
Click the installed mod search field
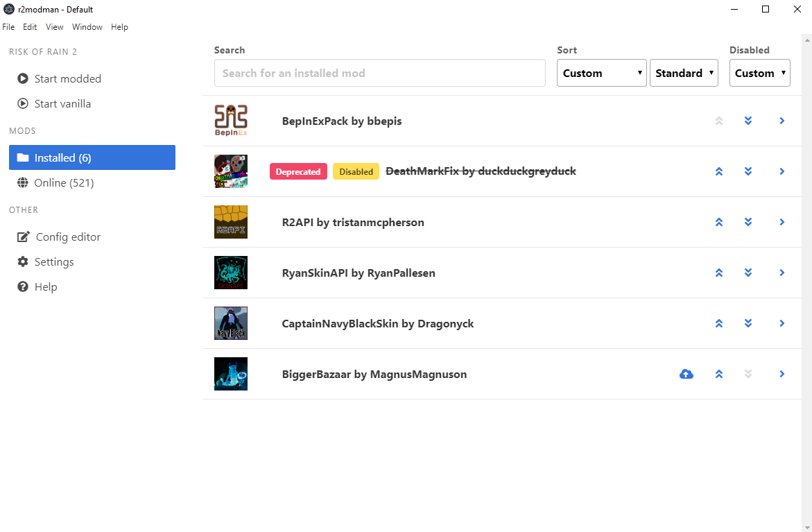click(x=379, y=73)
